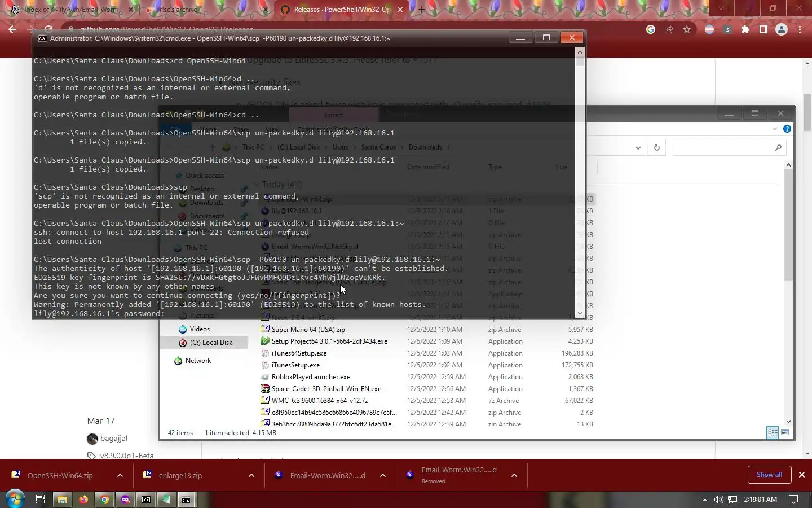The height and width of the screenshot is (508, 812).
Task: Close the Releases PowerShell tab
Action: [400, 10]
